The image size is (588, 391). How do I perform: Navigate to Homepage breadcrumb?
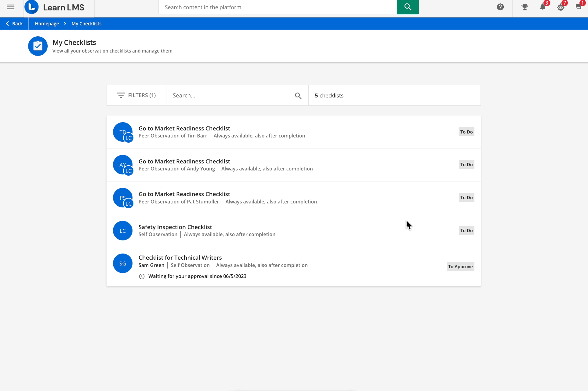point(47,24)
